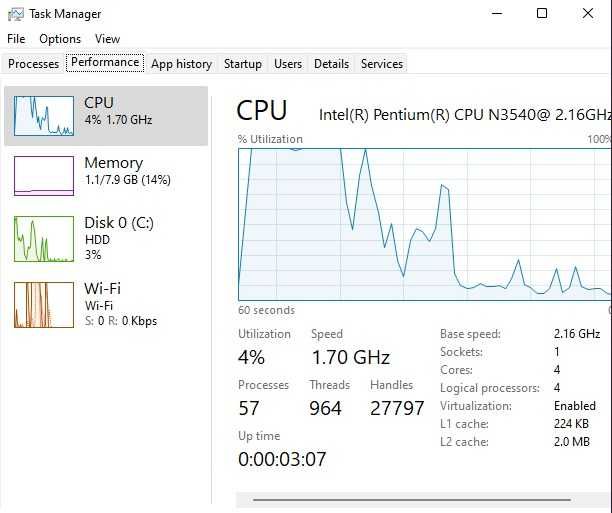Open the File menu

tap(16, 39)
